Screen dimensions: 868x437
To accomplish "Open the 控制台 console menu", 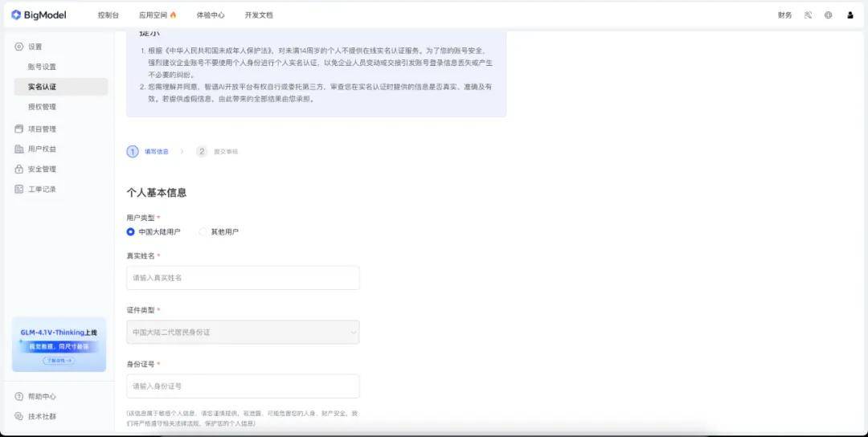I will (108, 15).
